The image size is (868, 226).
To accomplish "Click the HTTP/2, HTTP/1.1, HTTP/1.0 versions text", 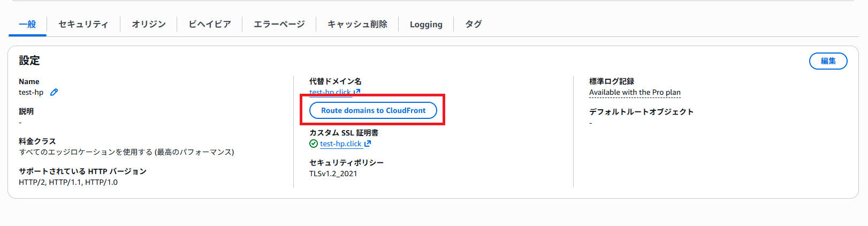I will tap(68, 182).
